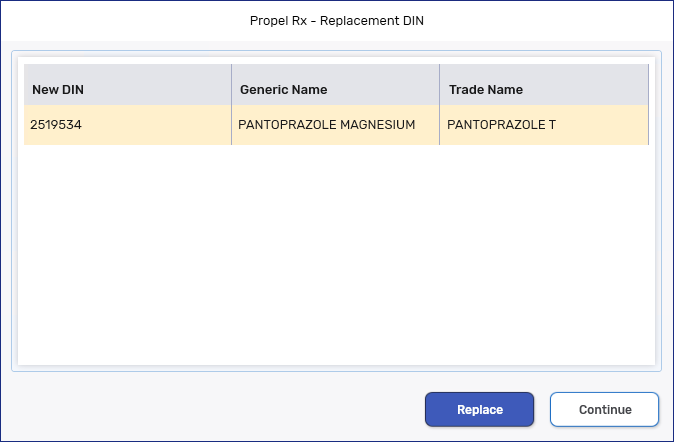Click the gray panel margin above the table

pyautogui.click(x=337, y=57)
